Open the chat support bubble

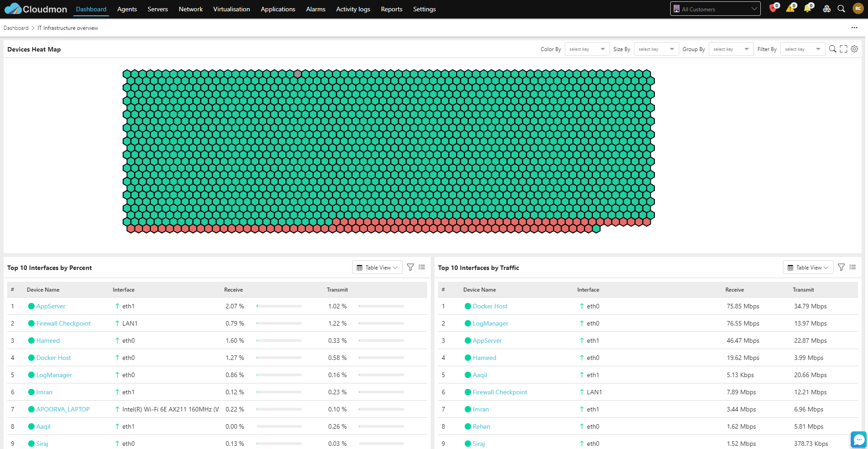tap(858, 440)
